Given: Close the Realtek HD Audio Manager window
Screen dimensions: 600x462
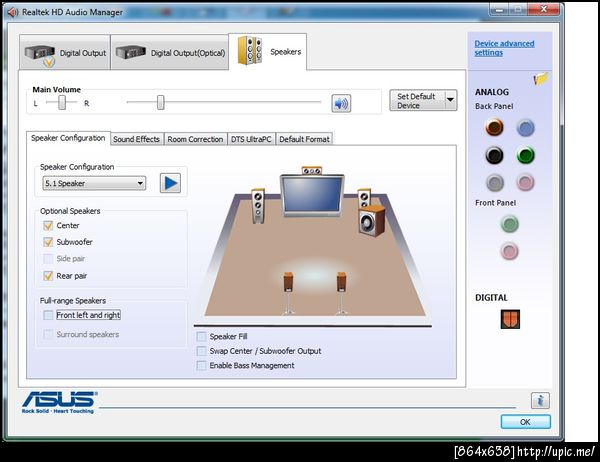Looking at the screenshot, I should tap(544, 10).
